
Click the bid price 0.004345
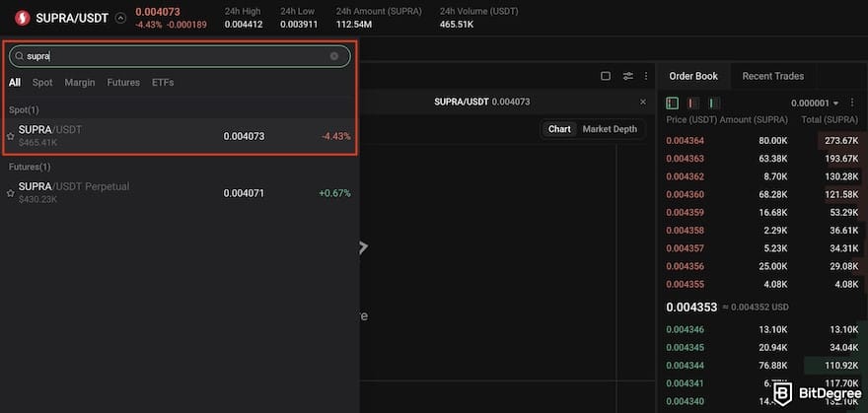(x=685, y=347)
